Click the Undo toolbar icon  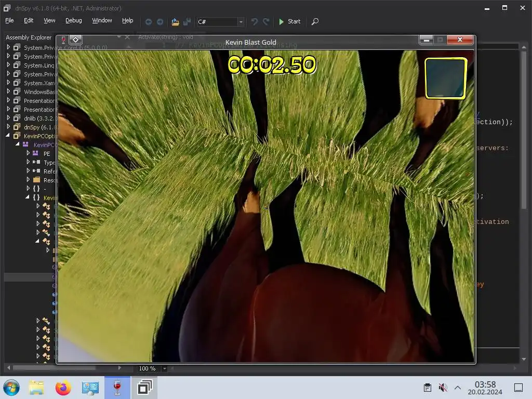(255, 22)
